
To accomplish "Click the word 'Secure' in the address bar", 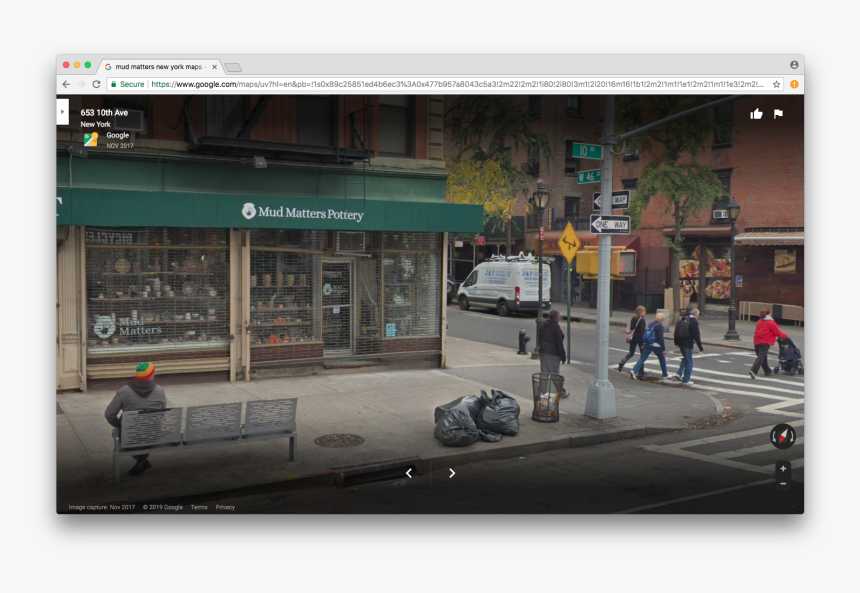I will click(x=132, y=84).
